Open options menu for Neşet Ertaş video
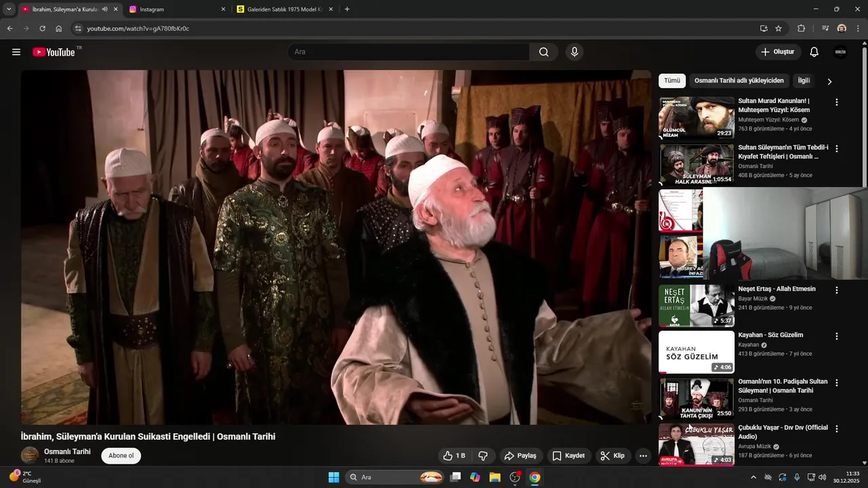This screenshot has width=868, height=488. pos(836,290)
